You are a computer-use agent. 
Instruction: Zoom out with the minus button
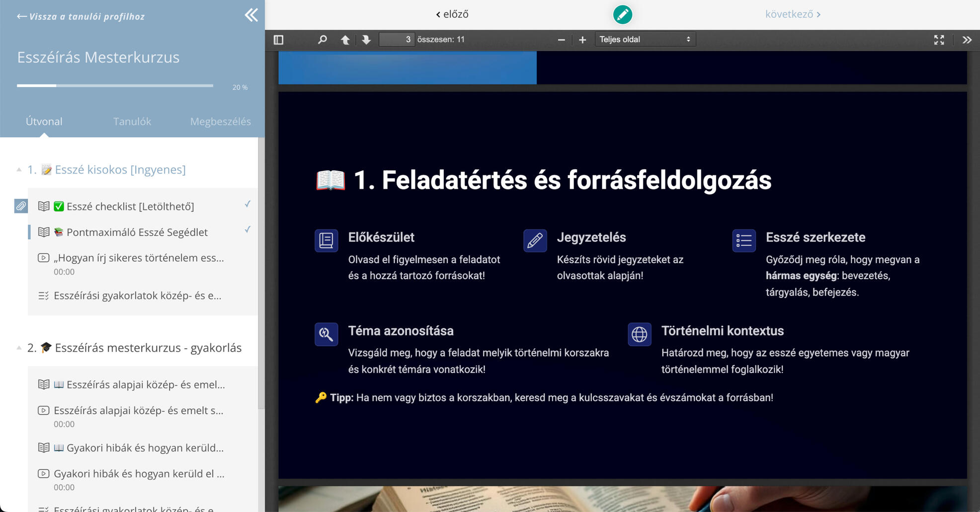click(x=561, y=40)
